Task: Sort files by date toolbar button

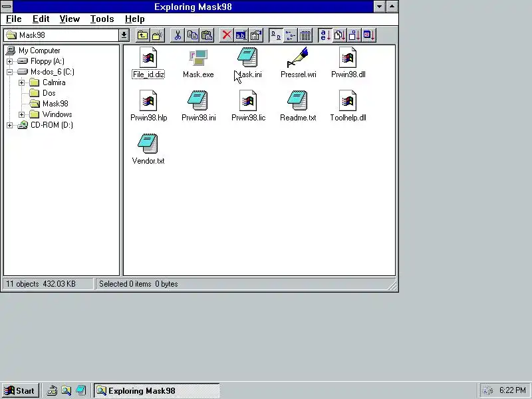Action: [369, 35]
